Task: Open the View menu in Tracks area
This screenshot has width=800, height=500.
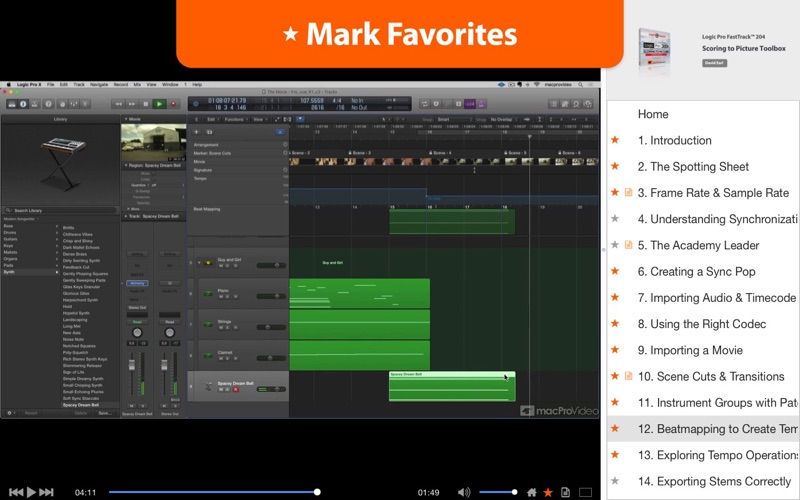Action: (259, 119)
